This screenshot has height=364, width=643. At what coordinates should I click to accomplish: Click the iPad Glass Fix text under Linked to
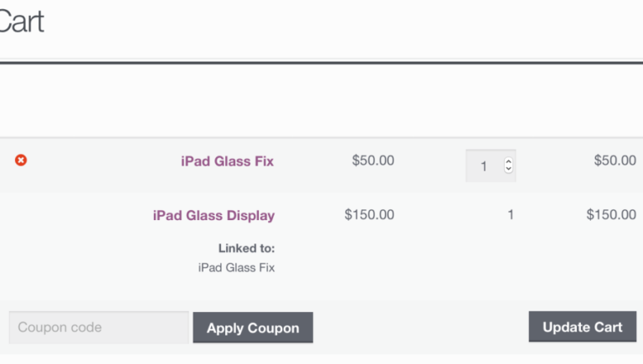(236, 268)
